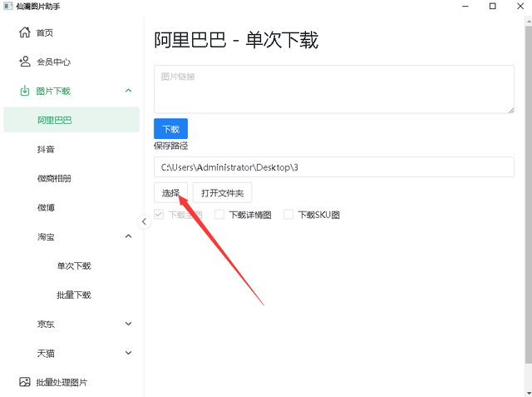Click the 天猫 menu label

46,354
